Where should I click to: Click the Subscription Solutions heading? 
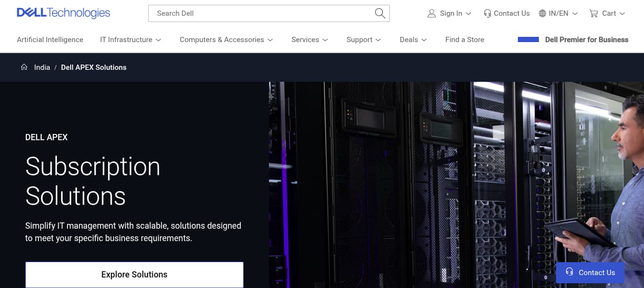pyautogui.click(x=93, y=181)
